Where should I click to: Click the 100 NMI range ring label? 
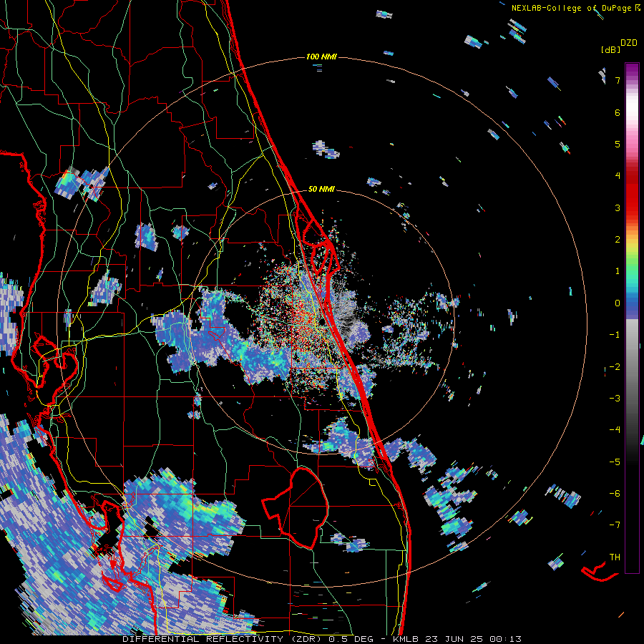tap(321, 57)
